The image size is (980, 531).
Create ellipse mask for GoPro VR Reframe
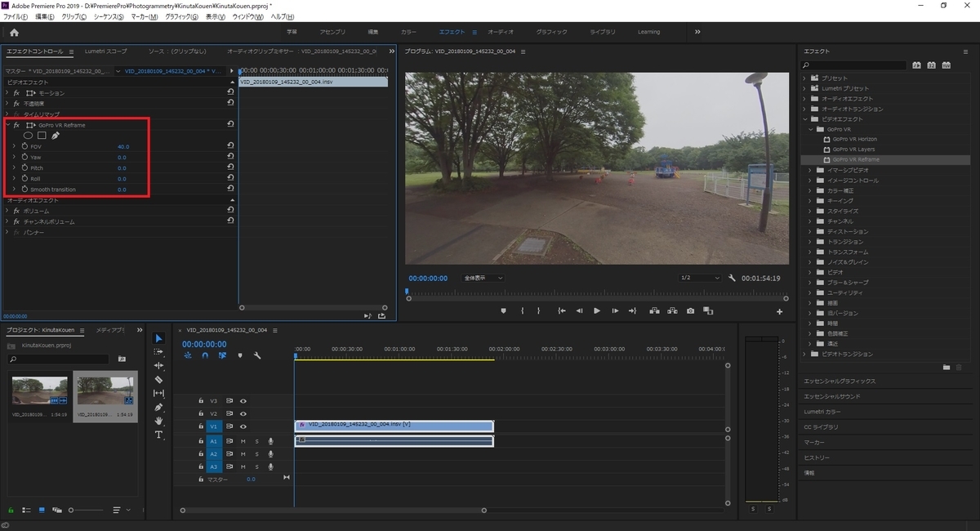pyautogui.click(x=28, y=136)
